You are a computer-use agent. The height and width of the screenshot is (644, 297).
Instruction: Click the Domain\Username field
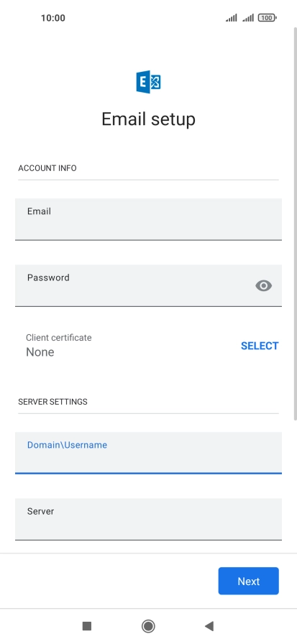[x=148, y=453]
